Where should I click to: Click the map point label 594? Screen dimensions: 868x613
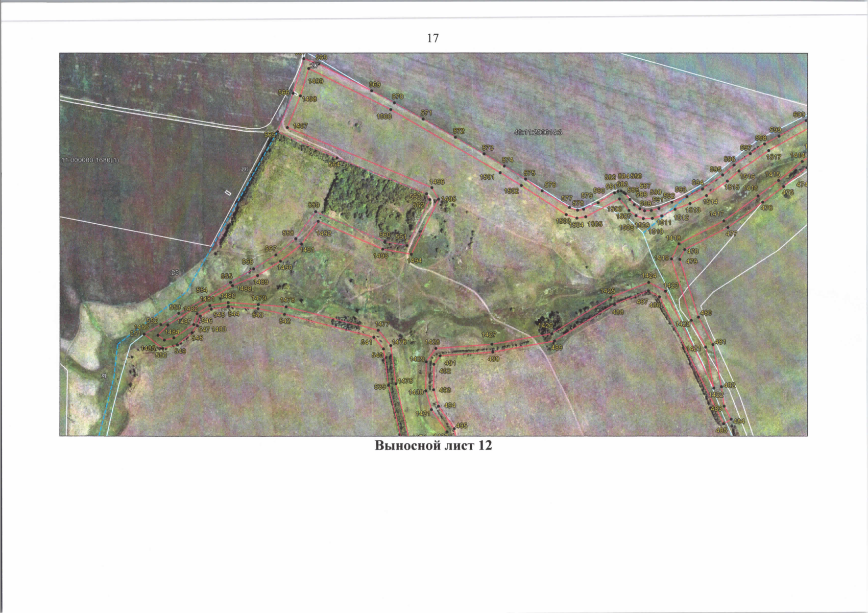[697, 183]
